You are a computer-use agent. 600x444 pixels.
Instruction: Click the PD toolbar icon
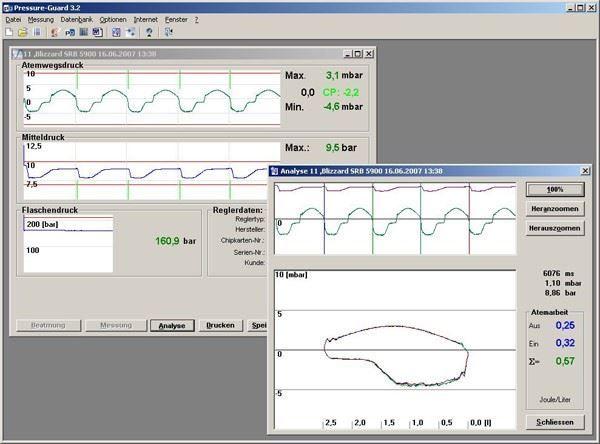70,33
